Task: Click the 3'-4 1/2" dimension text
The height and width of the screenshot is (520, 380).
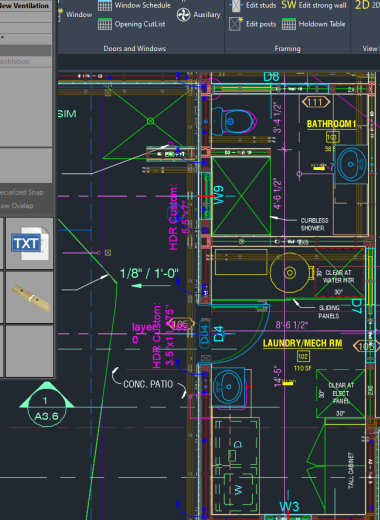Action: tap(277, 118)
